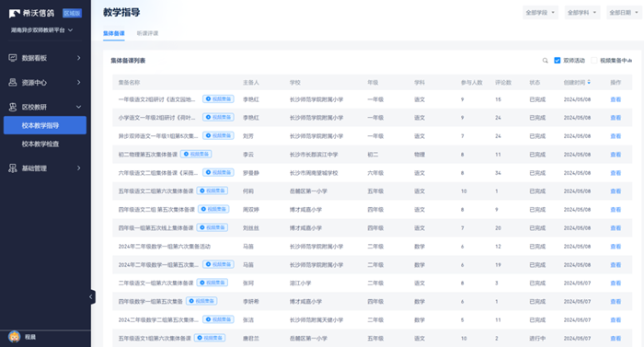Image resolution: width=644 pixels, height=347 pixels.
Task: Click the search magnifier icon in list header
Action: [x=545, y=61]
